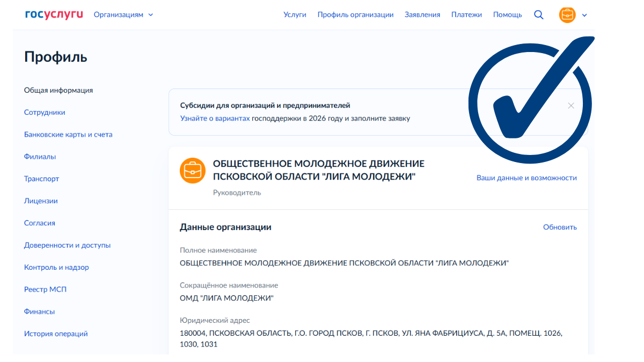Open Реестр МСП in sidebar
644x362 pixels.
(x=45, y=289)
